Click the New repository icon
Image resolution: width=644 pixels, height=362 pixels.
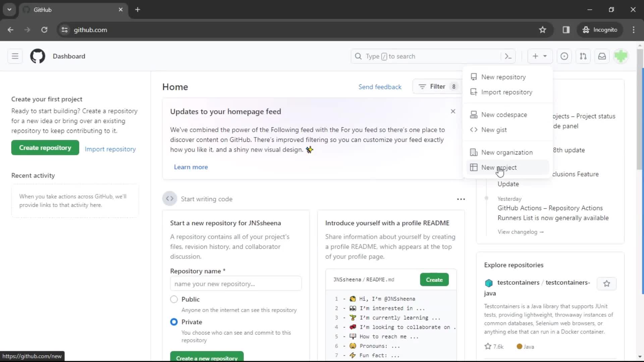tap(474, 77)
